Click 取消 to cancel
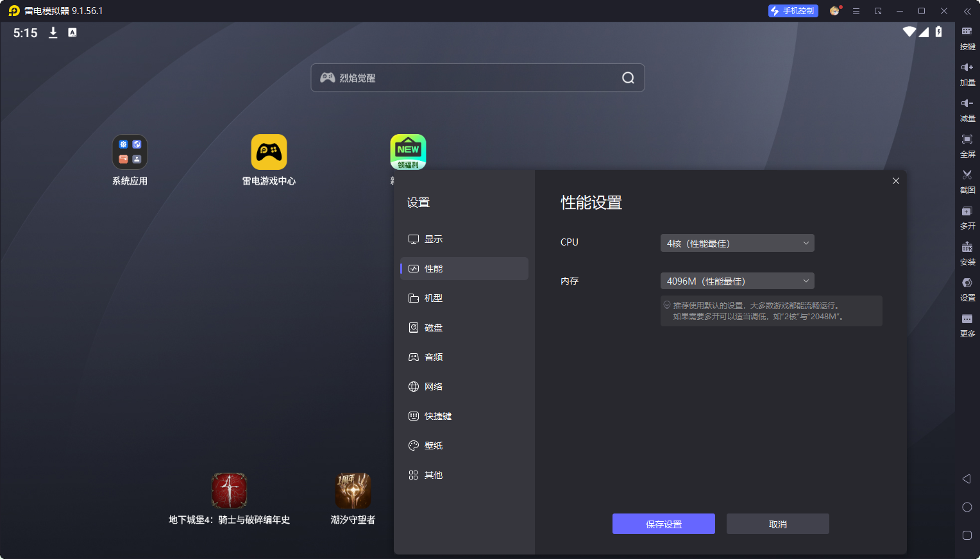Viewport: 980px width, 559px height. coord(777,524)
